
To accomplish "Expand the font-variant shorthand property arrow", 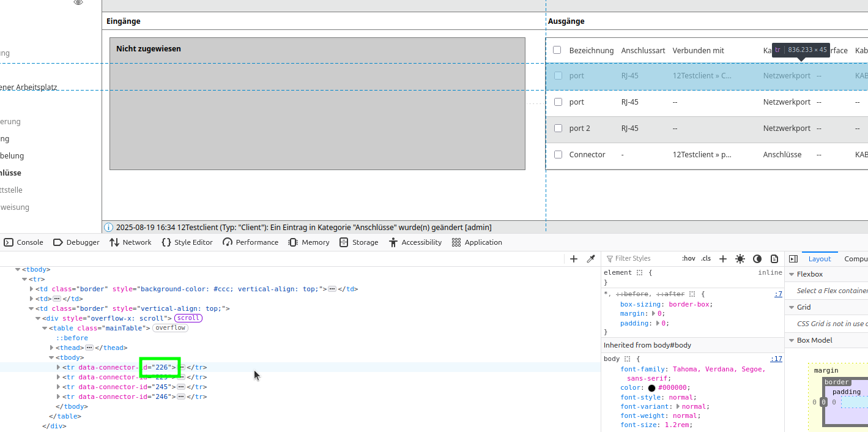I will coord(678,407).
